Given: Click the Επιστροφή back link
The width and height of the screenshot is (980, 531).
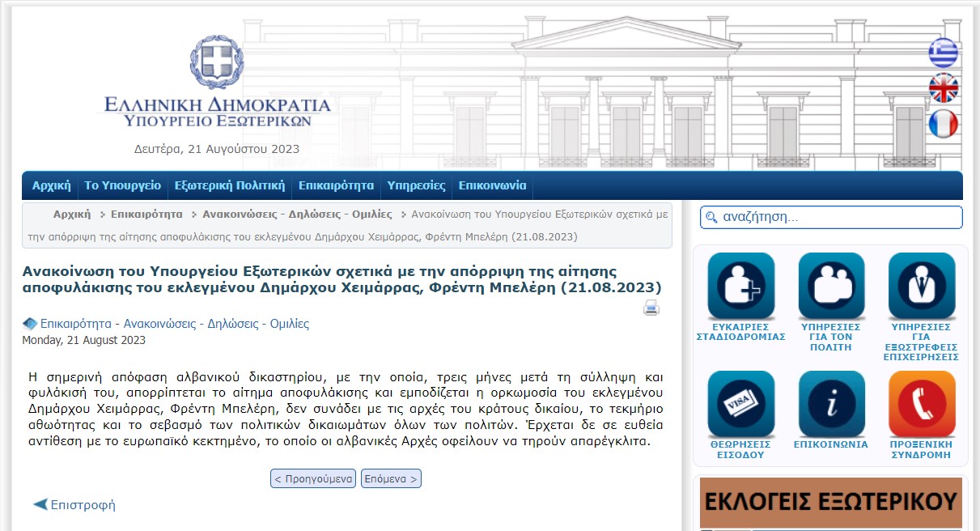Looking at the screenshot, I should click(83, 505).
